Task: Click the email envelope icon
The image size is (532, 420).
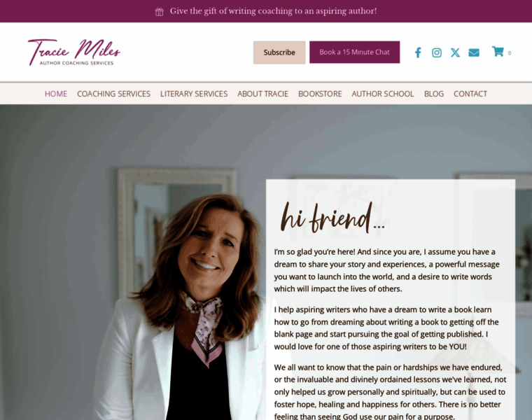Action: (474, 52)
